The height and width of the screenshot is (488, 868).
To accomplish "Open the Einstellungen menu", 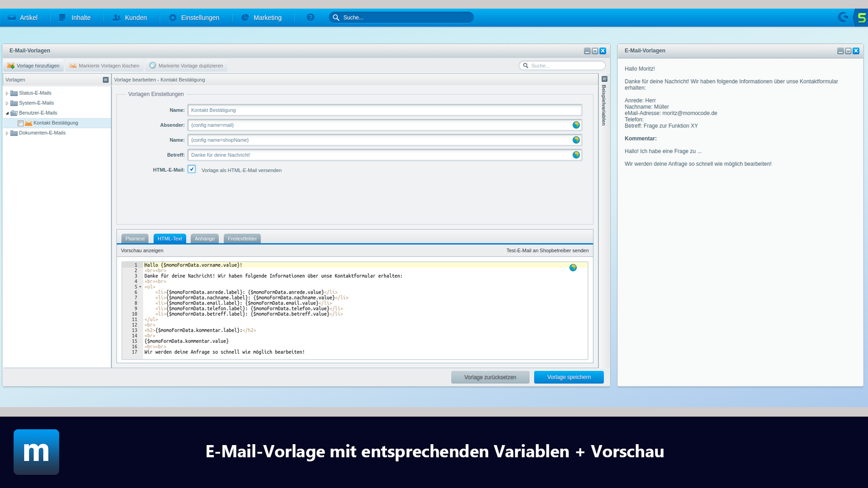I will click(194, 18).
